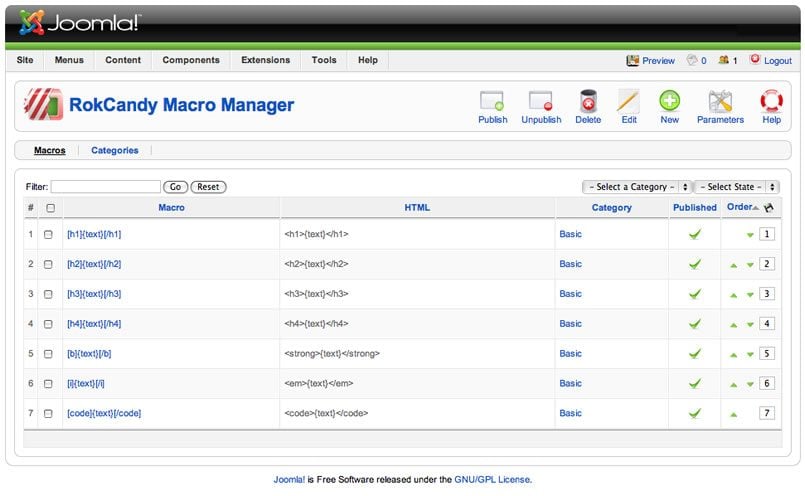The image size is (805, 496).
Task: Click the save order icon in Order column
Action: pyautogui.click(x=769, y=208)
